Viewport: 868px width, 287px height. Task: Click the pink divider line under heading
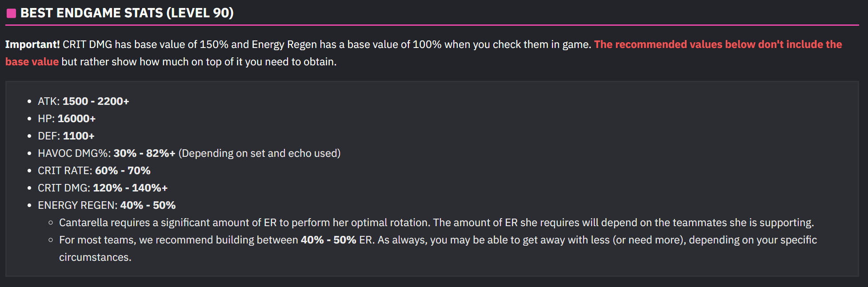432,25
